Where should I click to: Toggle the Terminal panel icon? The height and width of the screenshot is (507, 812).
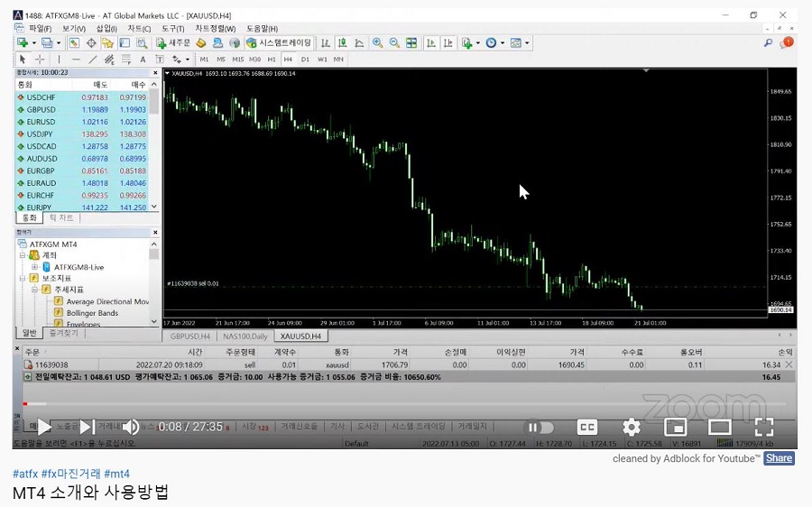coord(125,43)
